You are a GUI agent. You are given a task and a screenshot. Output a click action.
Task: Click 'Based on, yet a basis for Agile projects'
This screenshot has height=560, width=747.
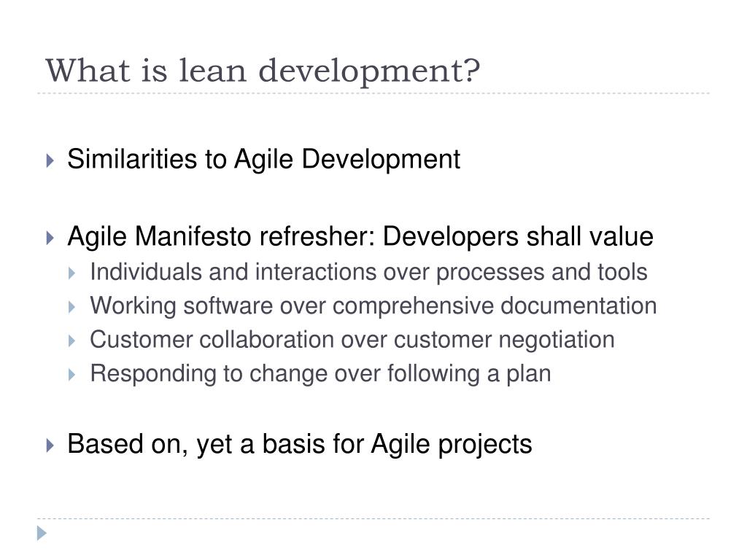300,444
